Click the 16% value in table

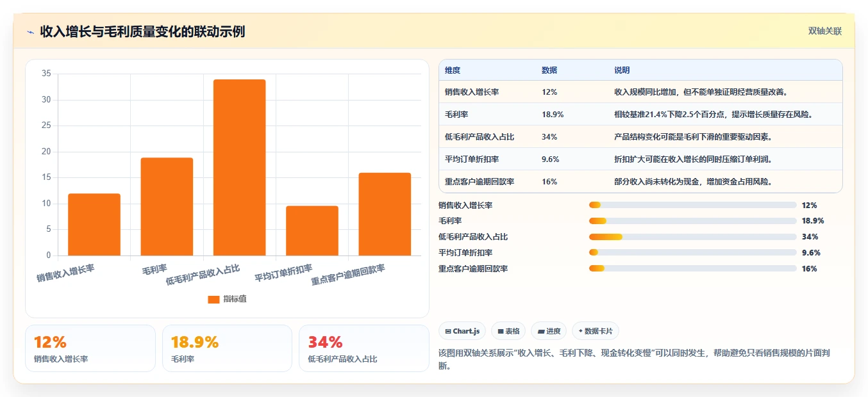pos(549,181)
